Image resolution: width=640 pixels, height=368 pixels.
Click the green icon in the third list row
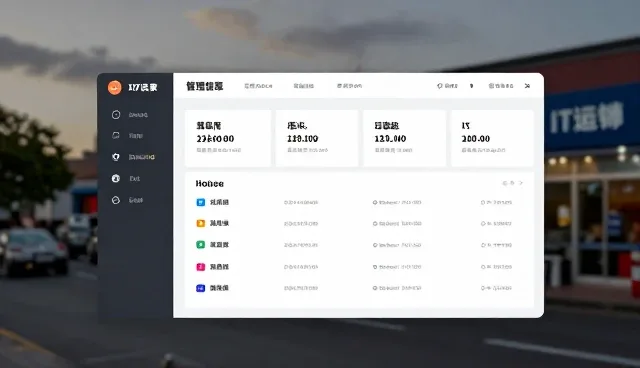tap(200, 245)
